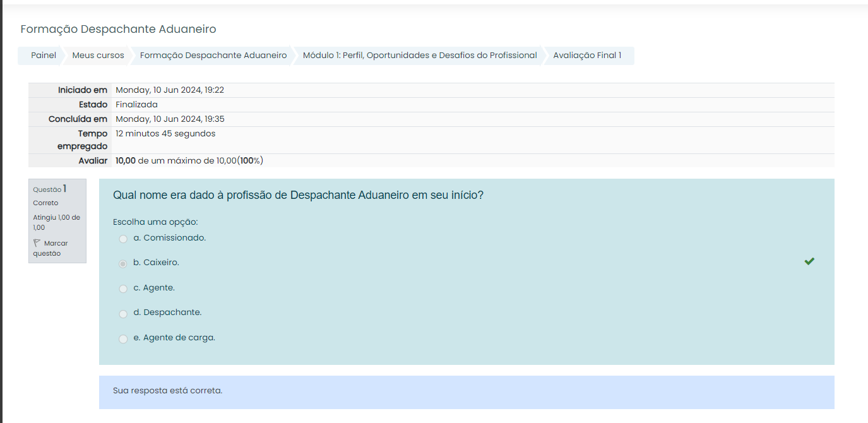Viewport: 868px width, 423px height.
Task: Click the green checkmark beside Caixeiro
Action: (x=809, y=261)
